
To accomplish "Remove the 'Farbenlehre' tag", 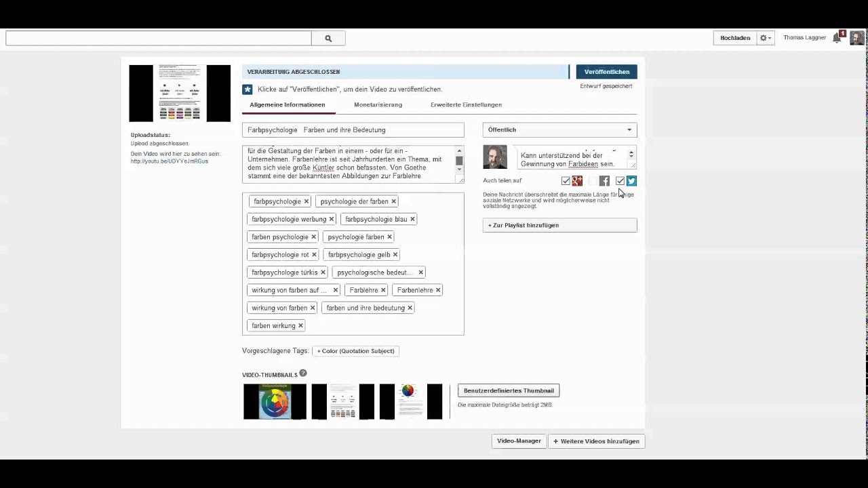I will (438, 290).
